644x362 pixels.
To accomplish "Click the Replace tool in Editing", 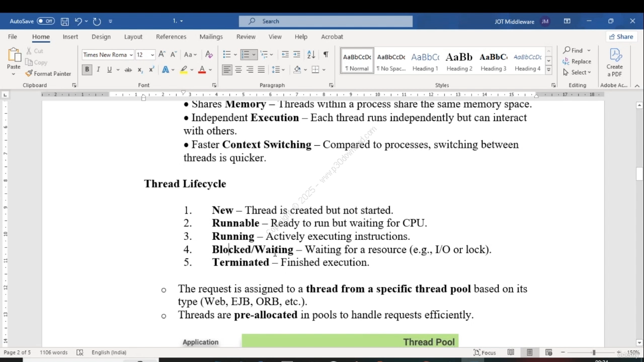I will (x=577, y=61).
